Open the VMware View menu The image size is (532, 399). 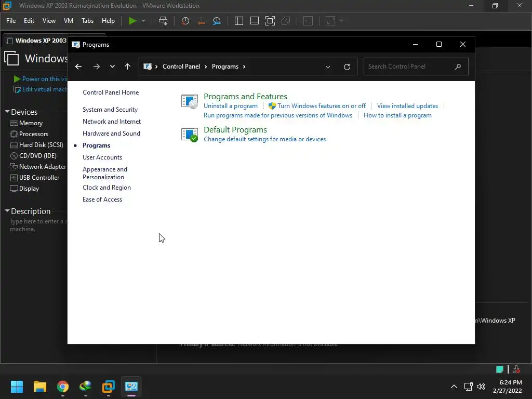tap(49, 21)
